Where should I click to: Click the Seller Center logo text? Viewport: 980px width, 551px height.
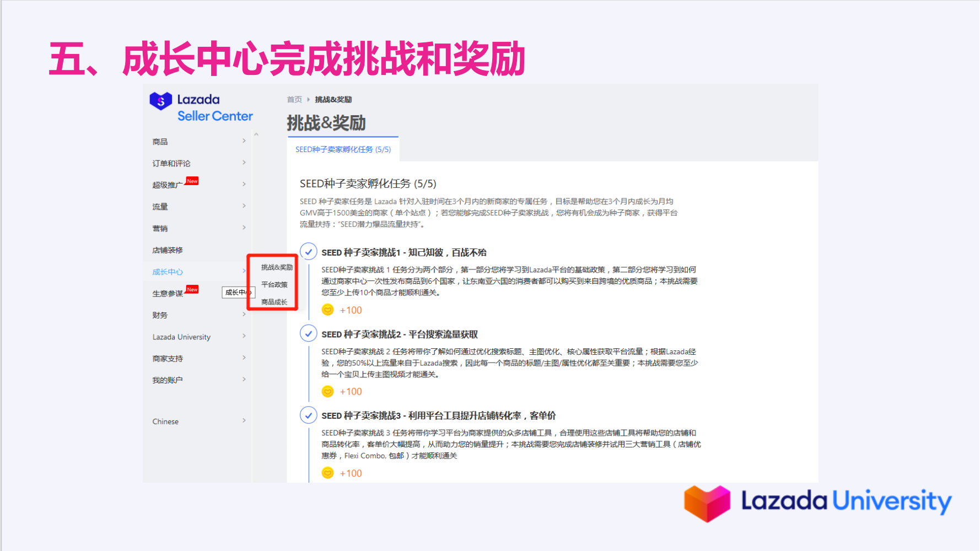point(215,116)
